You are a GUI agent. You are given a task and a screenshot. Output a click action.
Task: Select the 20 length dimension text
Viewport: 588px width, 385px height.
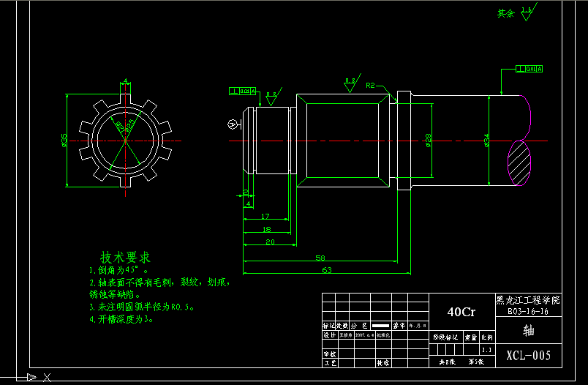click(x=270, y=242)
